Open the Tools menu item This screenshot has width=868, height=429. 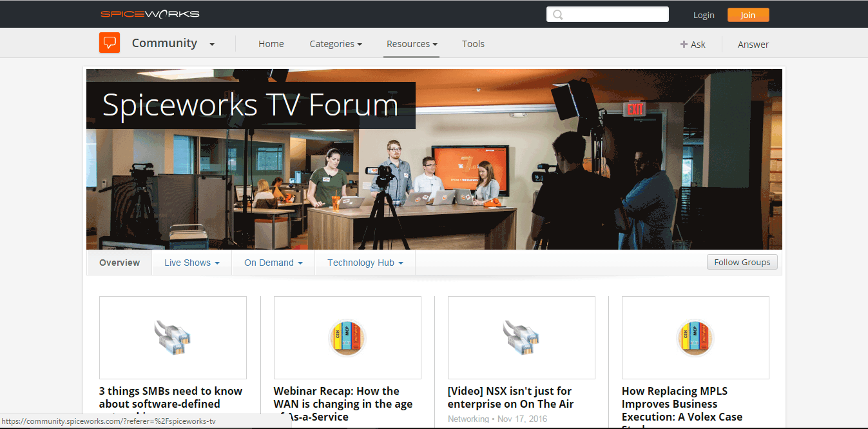point(473,44)
